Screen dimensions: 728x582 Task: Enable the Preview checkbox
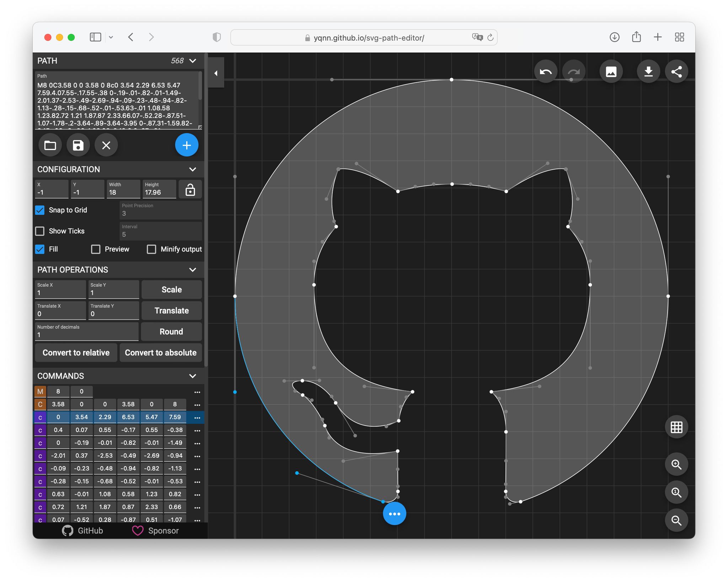tap(96, 249)
